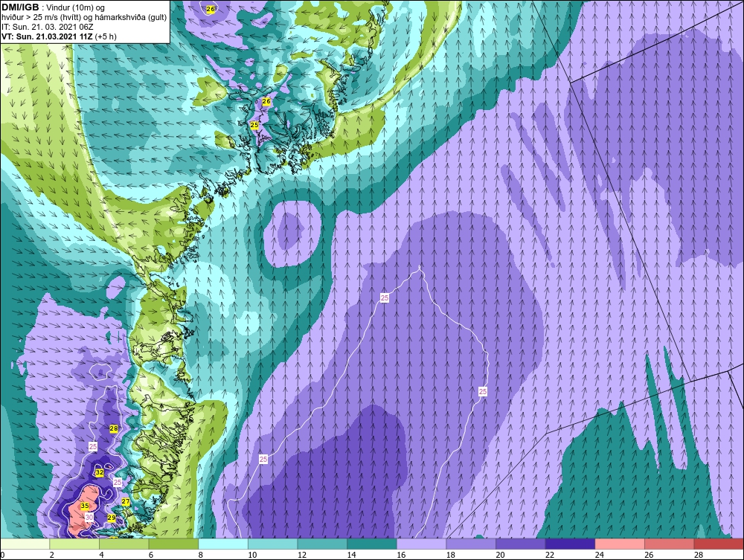This screenshot has width=744, height=560.
Task: Click the 0–2 m/s palest legend swatch
Action: pos(25,544)
